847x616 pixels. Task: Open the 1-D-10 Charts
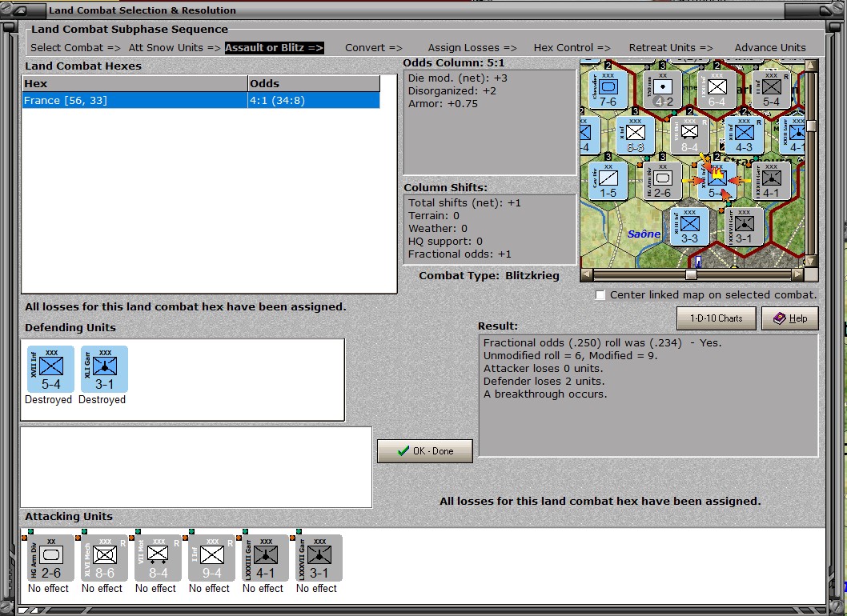point(717,318)
